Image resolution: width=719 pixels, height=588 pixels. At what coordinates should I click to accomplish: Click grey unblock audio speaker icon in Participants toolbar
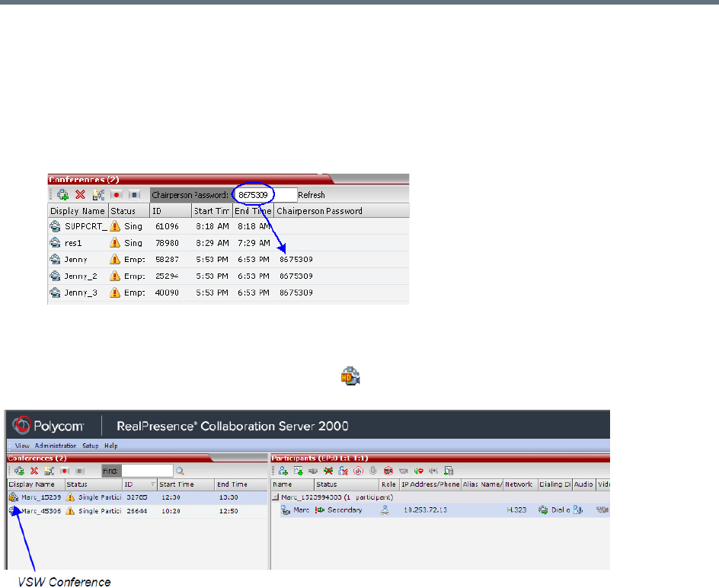[433, 471]
